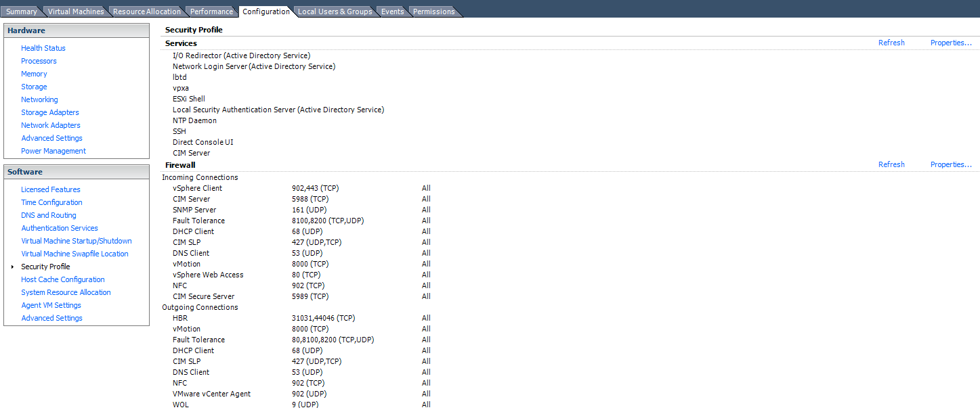Open Firewall Properties
The image size is (980, 412).
951,164
